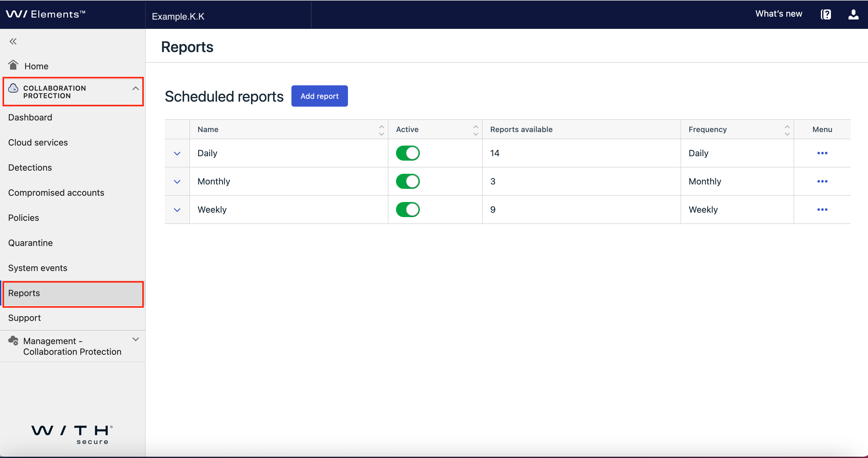Click the reports available value 3

[x=493, y=181]
